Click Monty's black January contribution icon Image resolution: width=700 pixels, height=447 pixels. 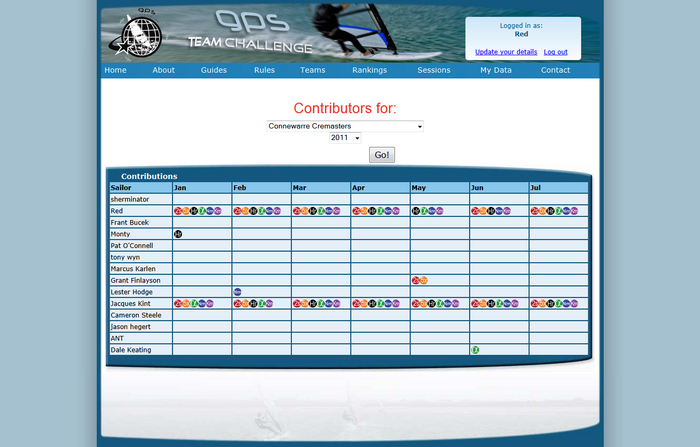pos(178,234)
